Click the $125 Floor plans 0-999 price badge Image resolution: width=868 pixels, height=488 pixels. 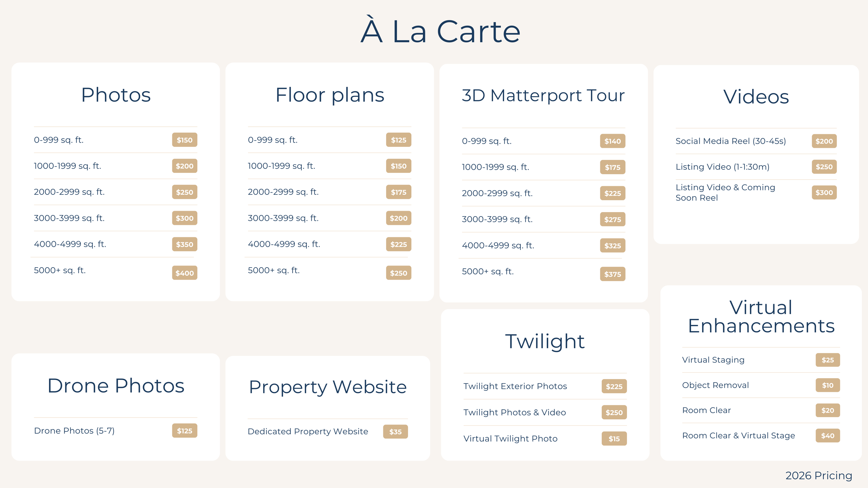point(398,140)
